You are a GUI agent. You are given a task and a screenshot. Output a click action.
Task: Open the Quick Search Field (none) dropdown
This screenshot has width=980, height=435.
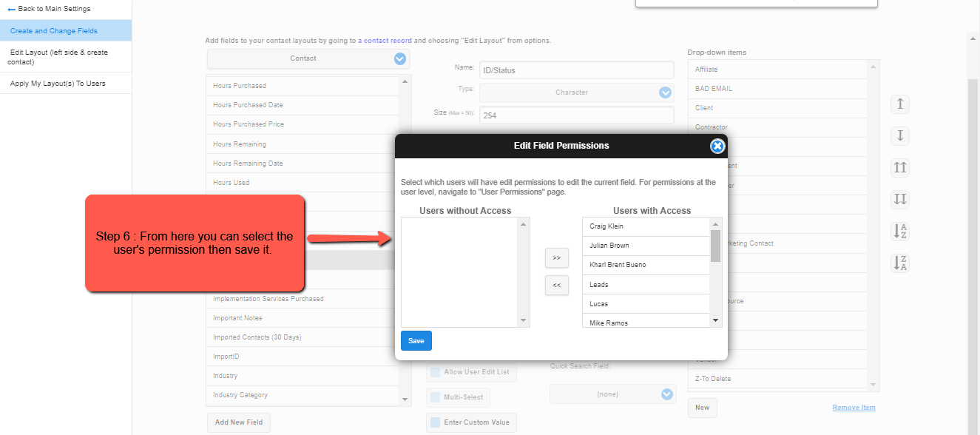coord(612,394)
